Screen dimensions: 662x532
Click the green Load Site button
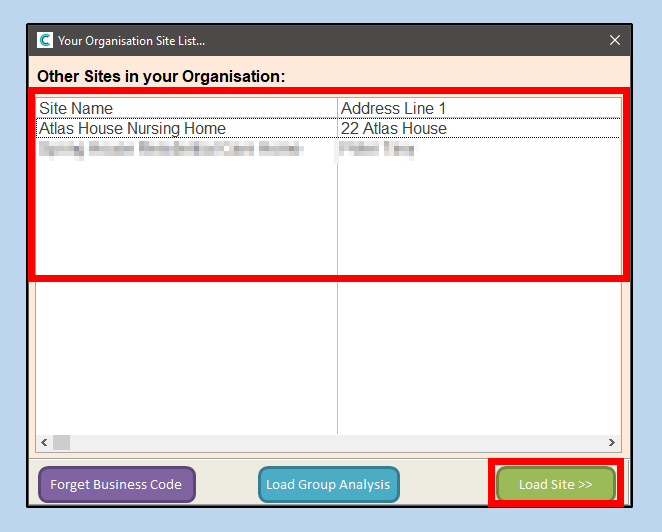pyautogui.click(x=555, y=485)
